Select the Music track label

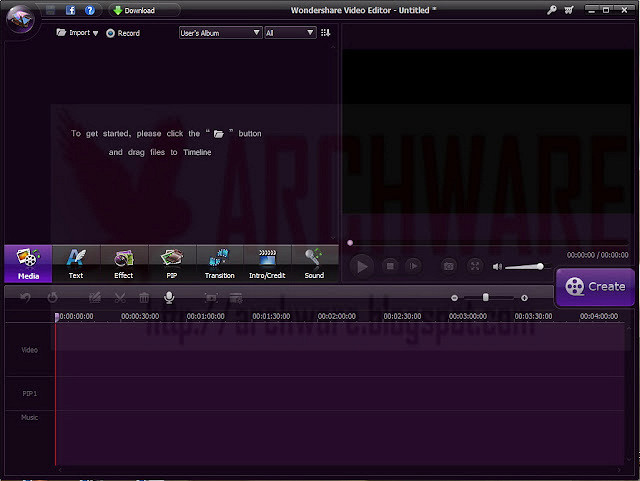click(x=29, y=417)
